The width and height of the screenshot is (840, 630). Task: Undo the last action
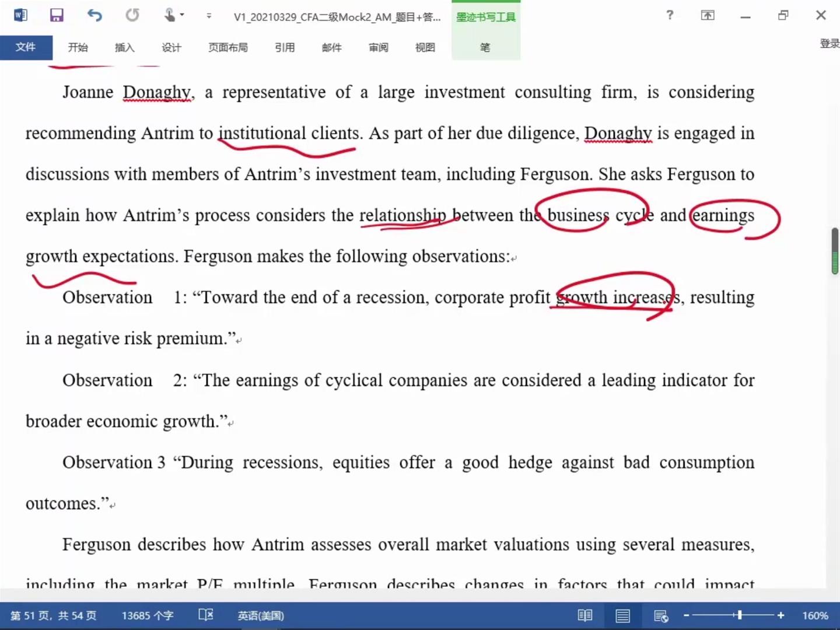(x=94, y=15)
